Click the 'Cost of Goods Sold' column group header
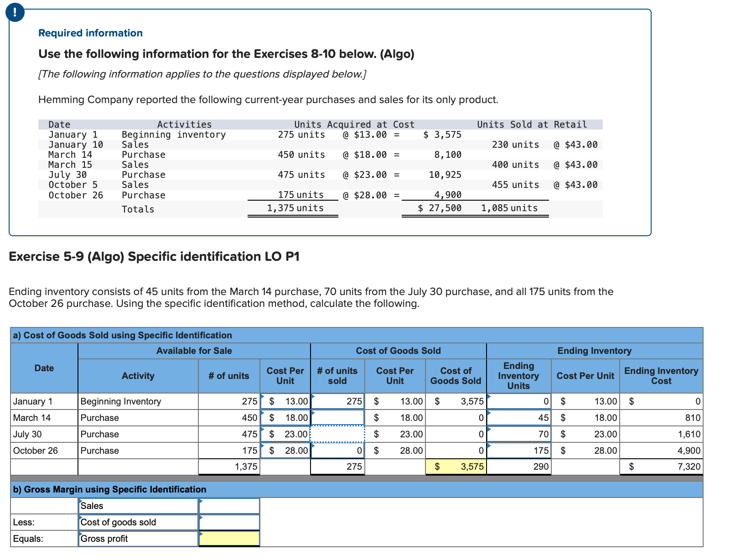746x560 pixels. (x=399, y=351)
